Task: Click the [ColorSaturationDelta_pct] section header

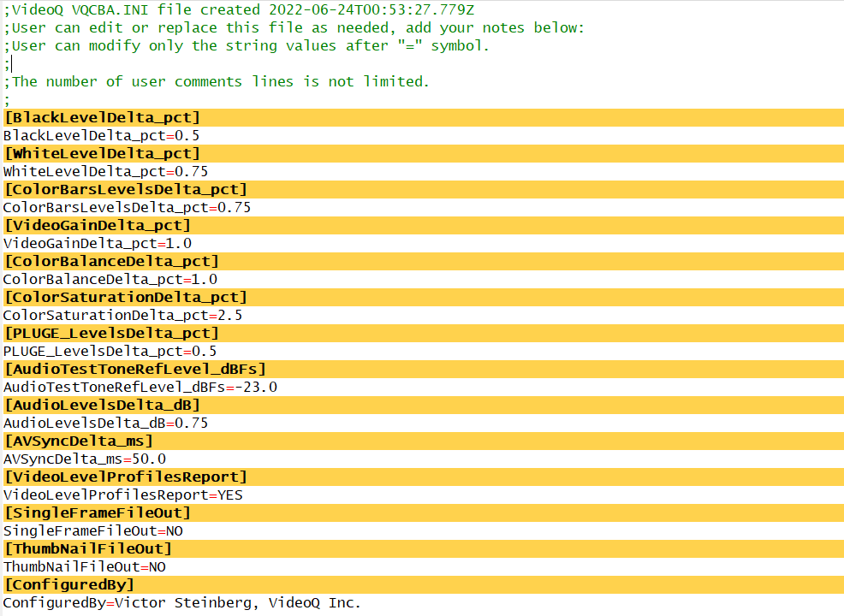Action: [125, 297]
